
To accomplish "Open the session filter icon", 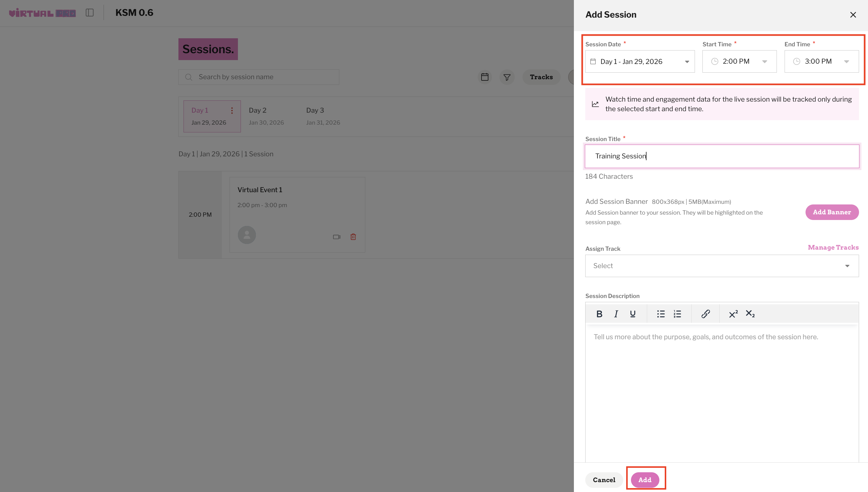I will pos(507,77).
